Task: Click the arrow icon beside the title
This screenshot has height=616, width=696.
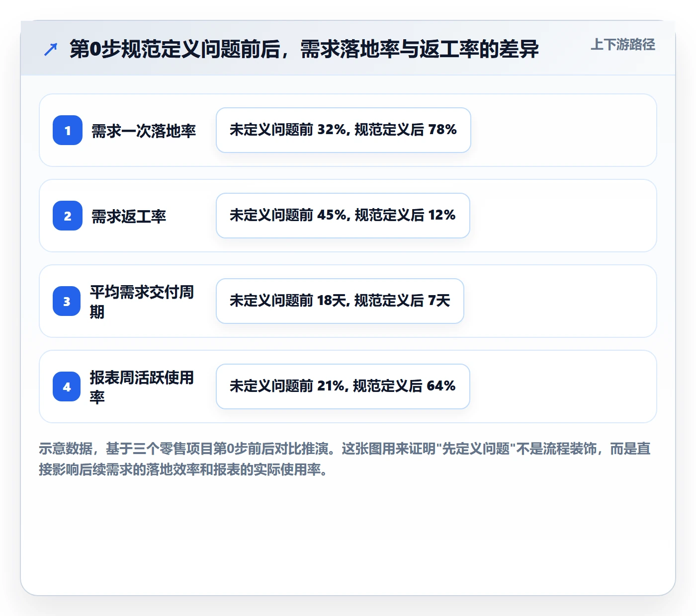Action: click(51, 49)
